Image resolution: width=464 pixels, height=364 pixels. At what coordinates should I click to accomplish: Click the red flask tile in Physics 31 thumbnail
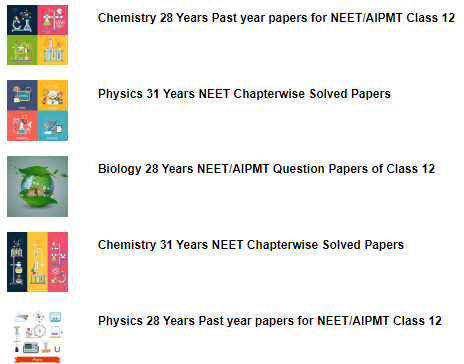[x=22, y=126]
